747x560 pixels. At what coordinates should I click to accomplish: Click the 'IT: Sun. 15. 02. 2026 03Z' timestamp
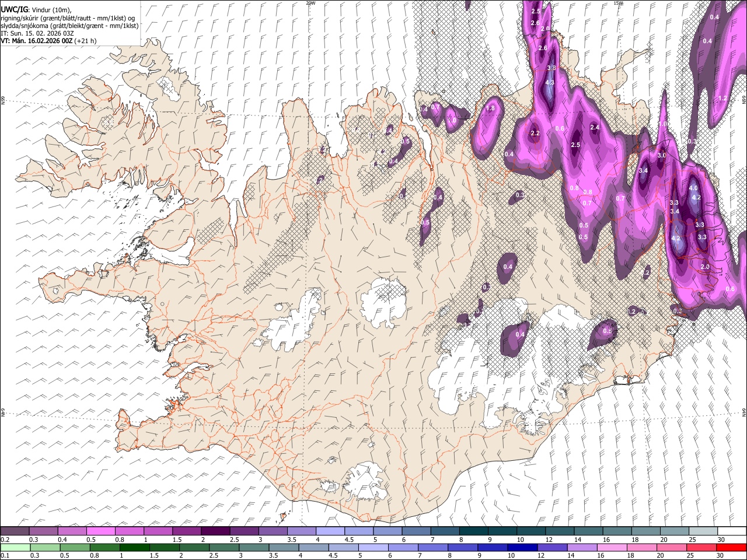click(x=37, y=33)
